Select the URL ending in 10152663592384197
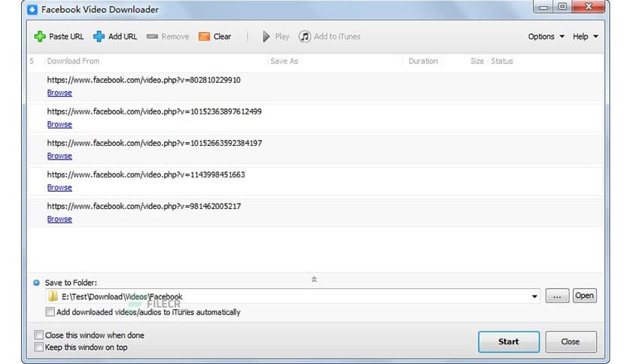 154,143
